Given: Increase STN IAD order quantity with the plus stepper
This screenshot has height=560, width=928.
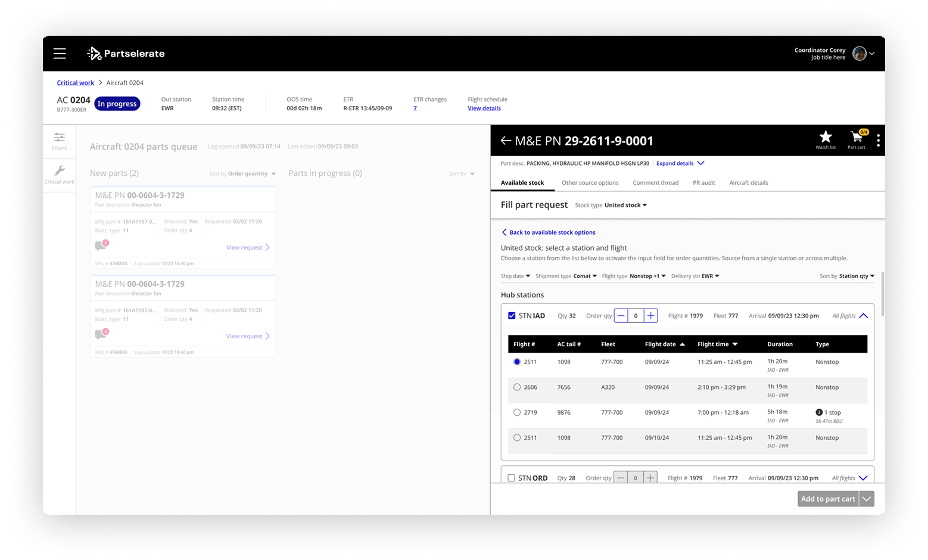Looking at the screenshot, I should coord(650,315).
